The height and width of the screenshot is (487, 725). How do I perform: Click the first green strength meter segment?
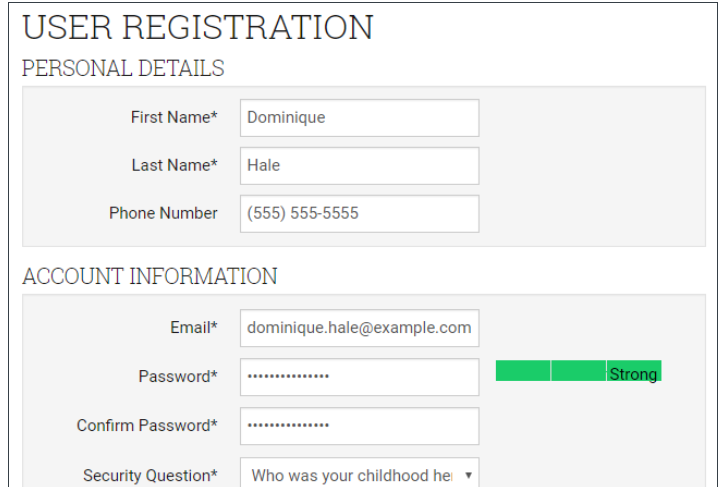(x=522, y=372)
